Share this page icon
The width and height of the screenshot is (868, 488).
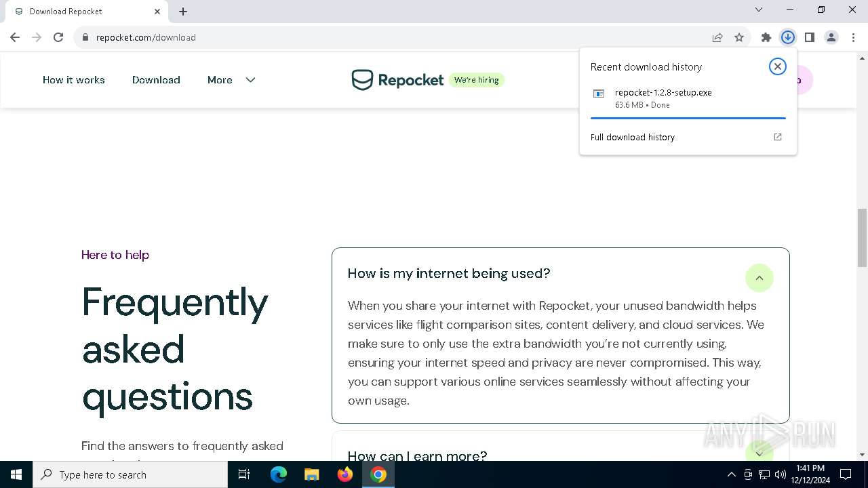point(717,37)
